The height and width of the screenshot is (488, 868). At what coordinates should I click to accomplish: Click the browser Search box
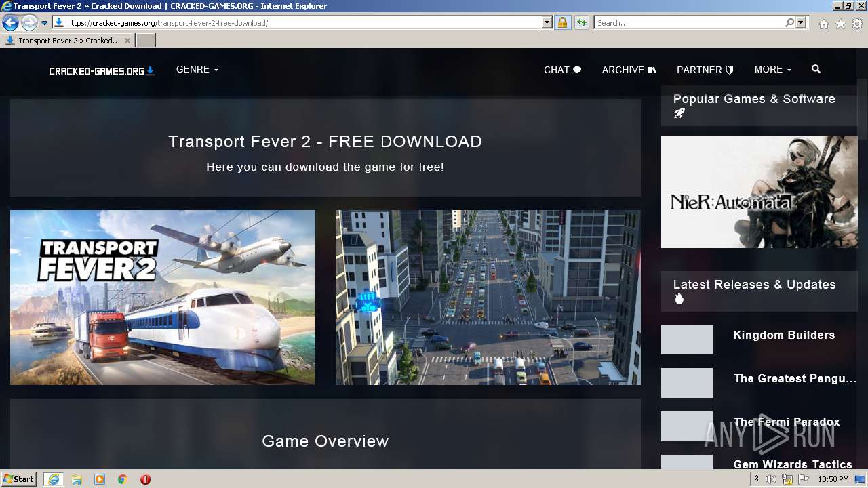pyautogui.click(x=689, y=23)
